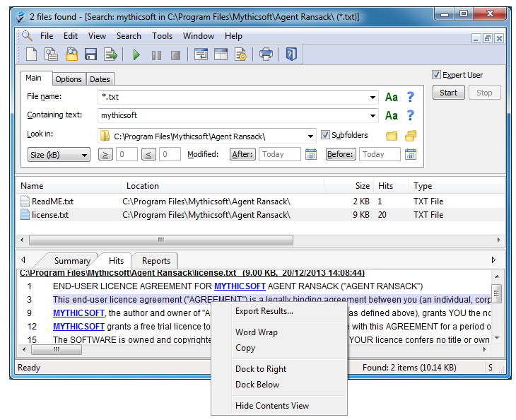Click the Stop button

coord(484,93)
